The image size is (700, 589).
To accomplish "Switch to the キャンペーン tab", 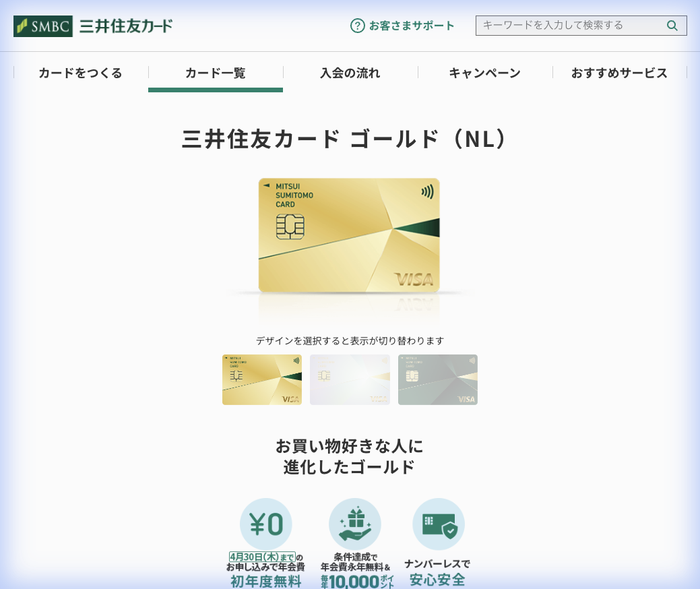I will [485, 73].
